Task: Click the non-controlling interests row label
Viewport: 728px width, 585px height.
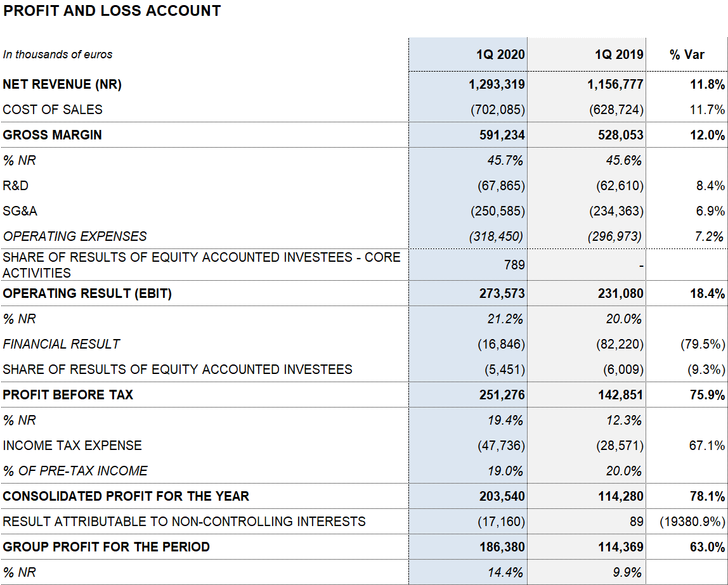Action: pos(184,522)
